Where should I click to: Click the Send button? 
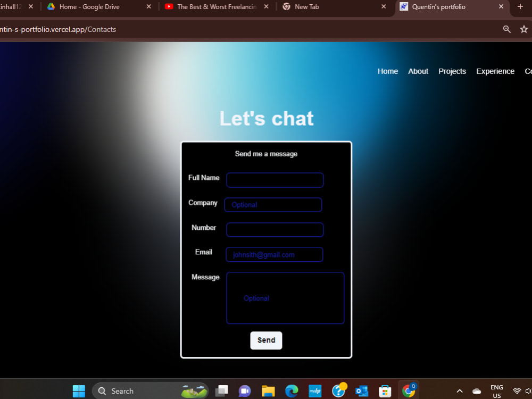[x=266, y=340]
